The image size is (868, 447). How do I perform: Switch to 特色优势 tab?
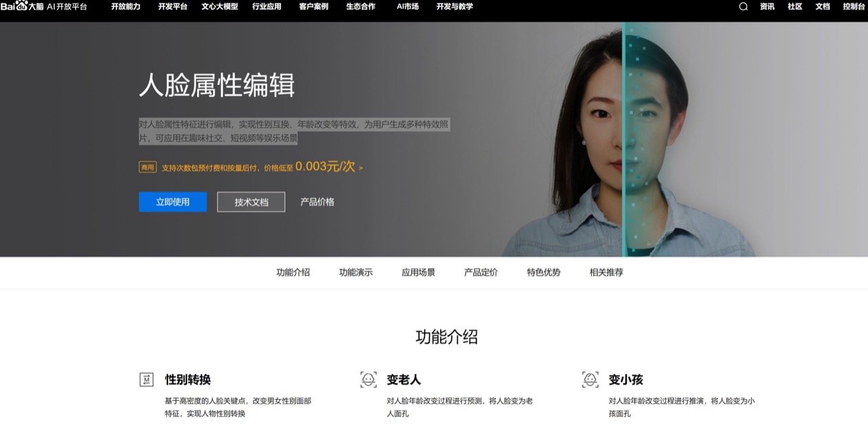click(544, 272)
